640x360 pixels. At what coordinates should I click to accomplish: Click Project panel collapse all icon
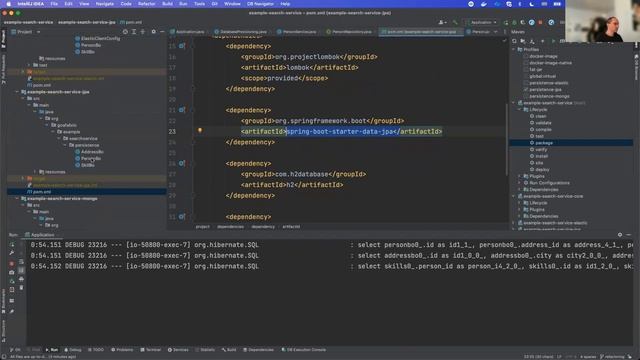142,31
